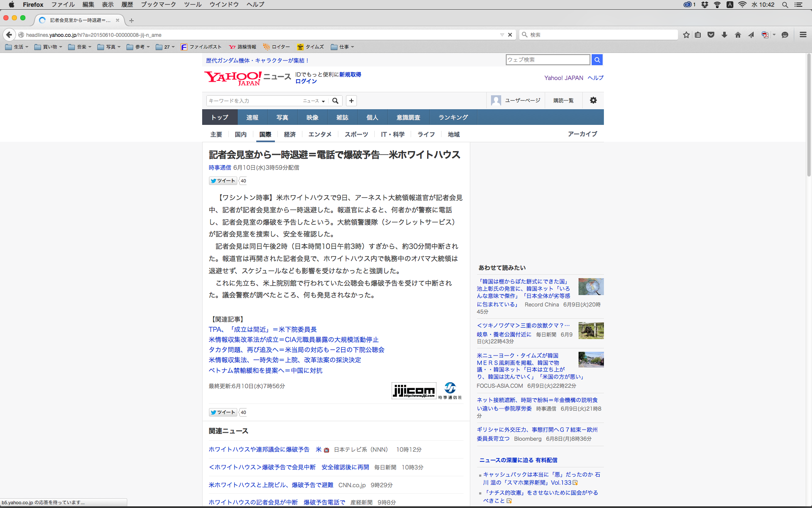812x508 pixels.
Task: Open the ブックマーク menu in menu bar
Action: pos(158,4)
